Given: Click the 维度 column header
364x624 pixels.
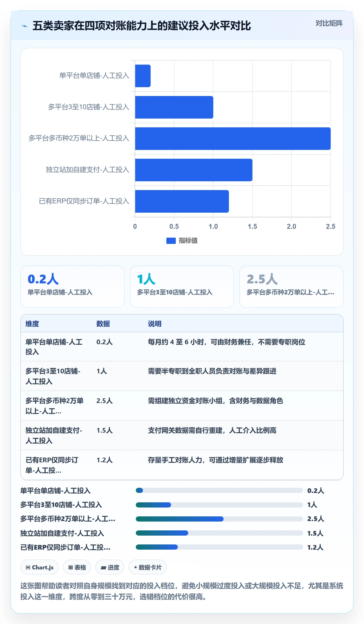Looking at the screenshot, I should click(32, 324).
